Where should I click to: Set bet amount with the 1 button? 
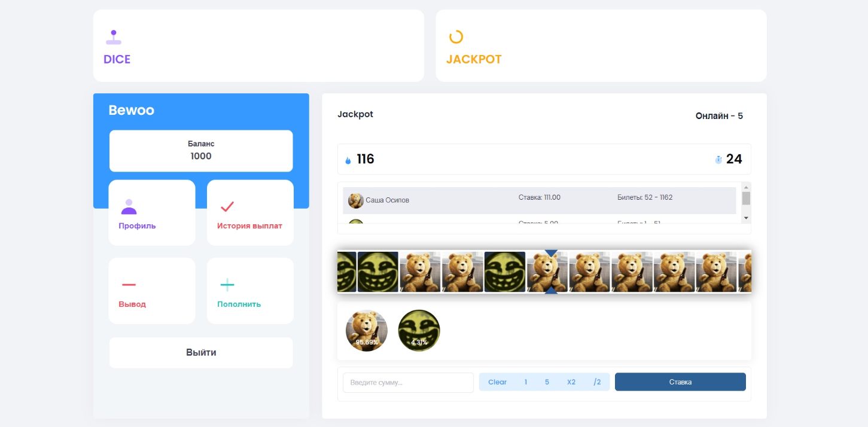point(526,382)
